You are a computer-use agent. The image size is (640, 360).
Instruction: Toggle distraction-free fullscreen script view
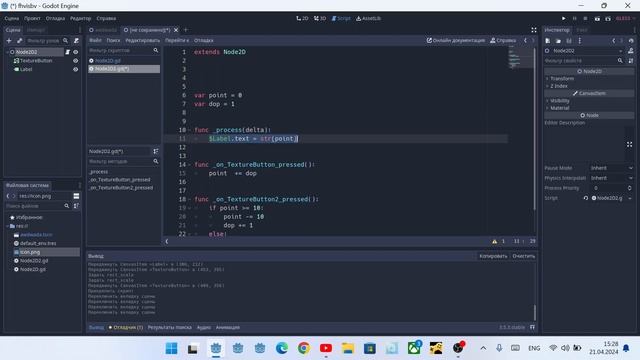pyautogui.click(x=534, y=30)
